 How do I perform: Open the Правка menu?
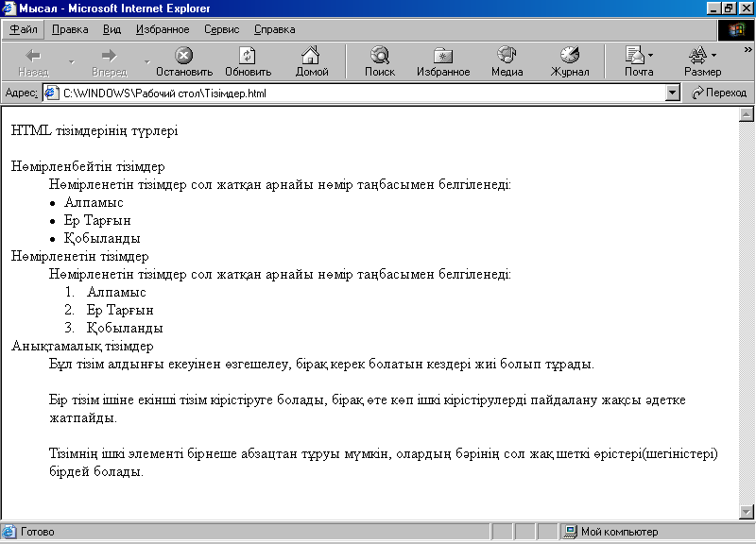(70, 29)
